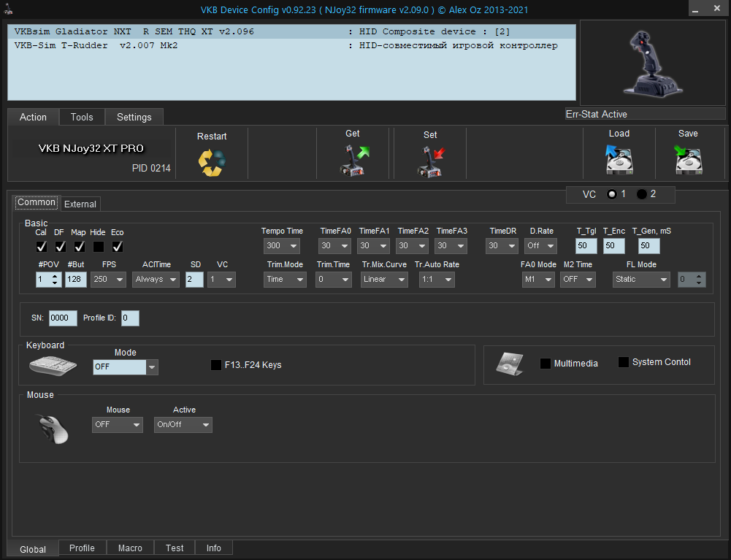731x560 pixels.
Task: Open the Mouse OFF dropdown
Action: (x=117, y=425)
